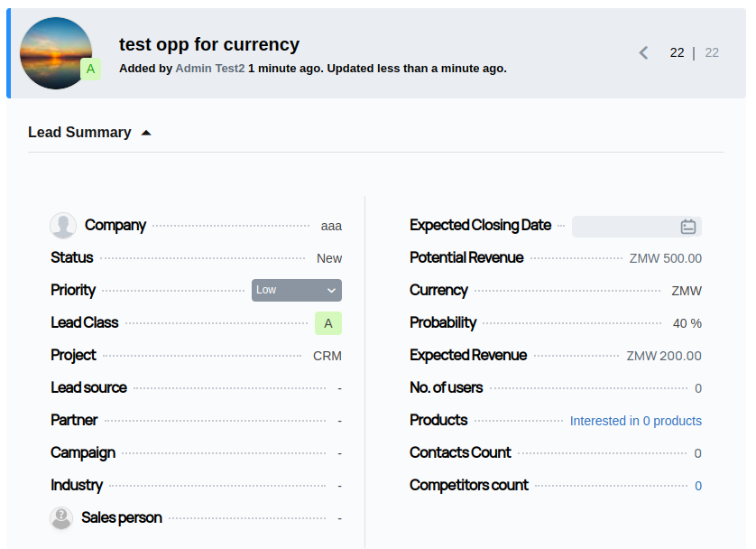The image size is (756, 549).
Task: Click the Status value New
Action: (328, 258)
